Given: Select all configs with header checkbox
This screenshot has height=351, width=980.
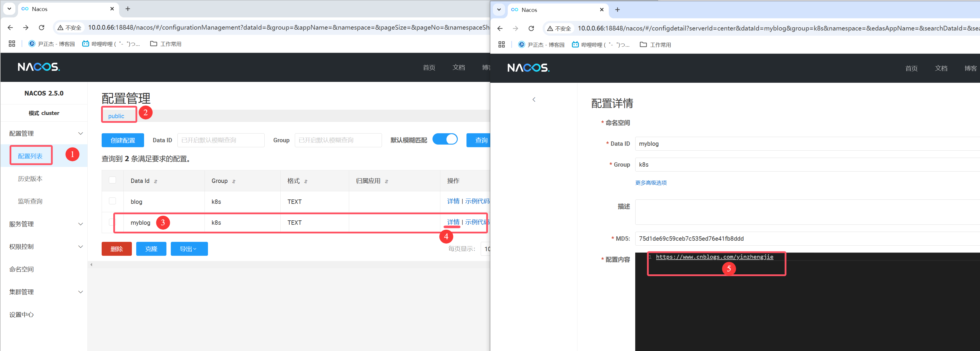Looking at the screenshot, I should (112, 180).
